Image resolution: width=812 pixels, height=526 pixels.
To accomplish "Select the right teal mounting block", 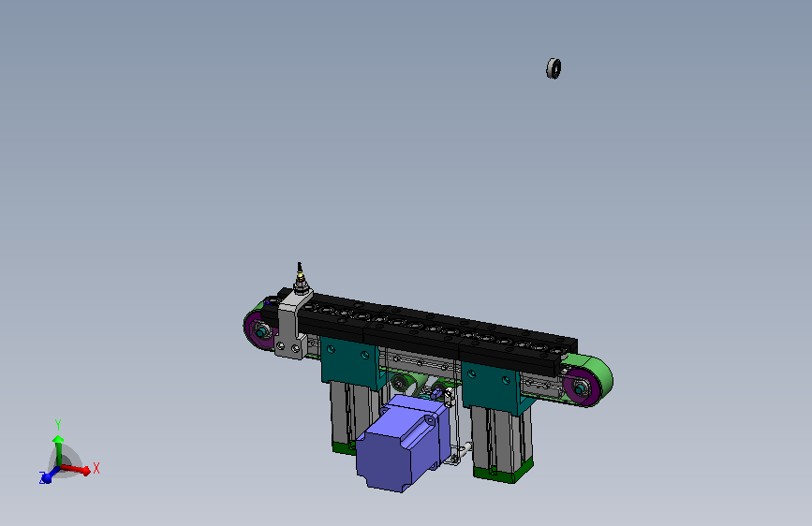I will pyautogui.click(x=490, y=385).
